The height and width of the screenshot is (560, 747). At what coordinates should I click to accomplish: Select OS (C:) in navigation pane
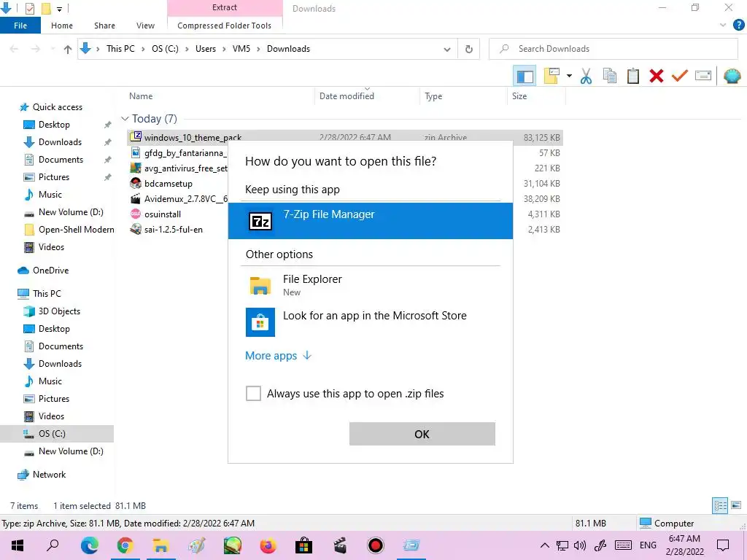click(x=52, y=434)
